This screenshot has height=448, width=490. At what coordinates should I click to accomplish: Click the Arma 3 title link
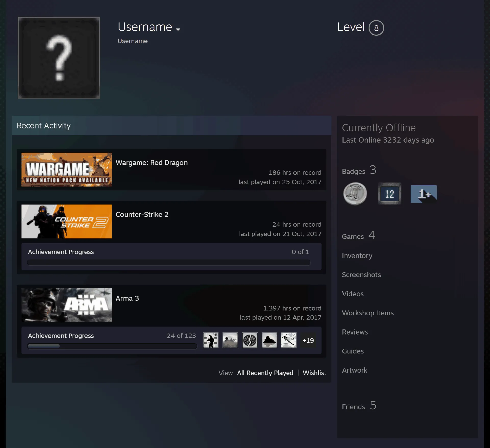(127, 298)
